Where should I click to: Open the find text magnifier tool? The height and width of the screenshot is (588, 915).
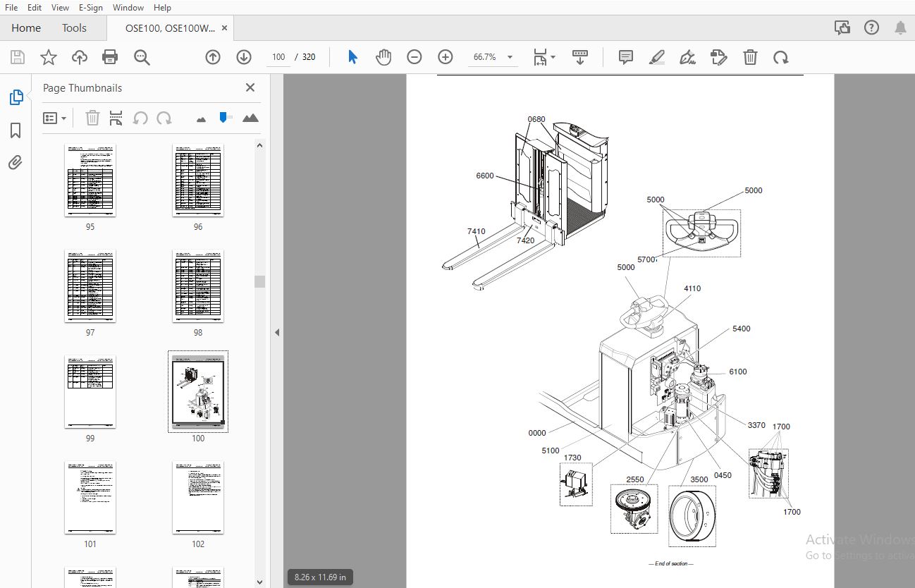coord(142,57)
